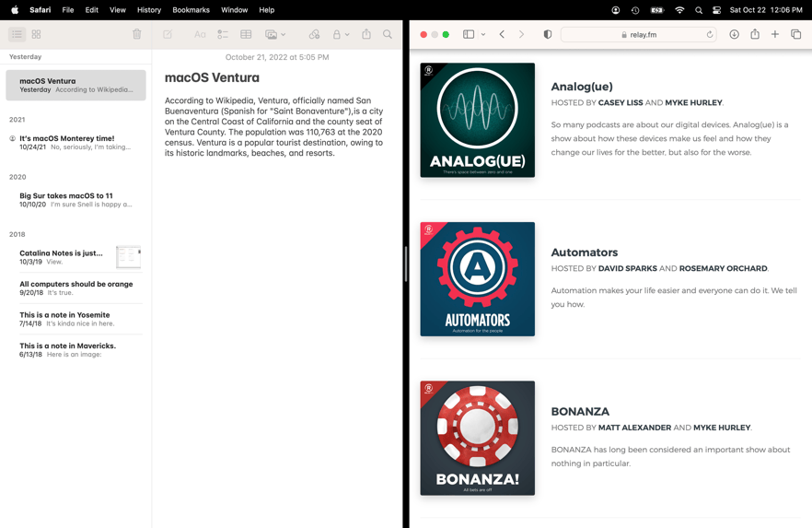Image resolution: width=812 pixels, height=528 pixels.
Task: Open host MATT ALEXANDER link
Action: pos(635,428)
